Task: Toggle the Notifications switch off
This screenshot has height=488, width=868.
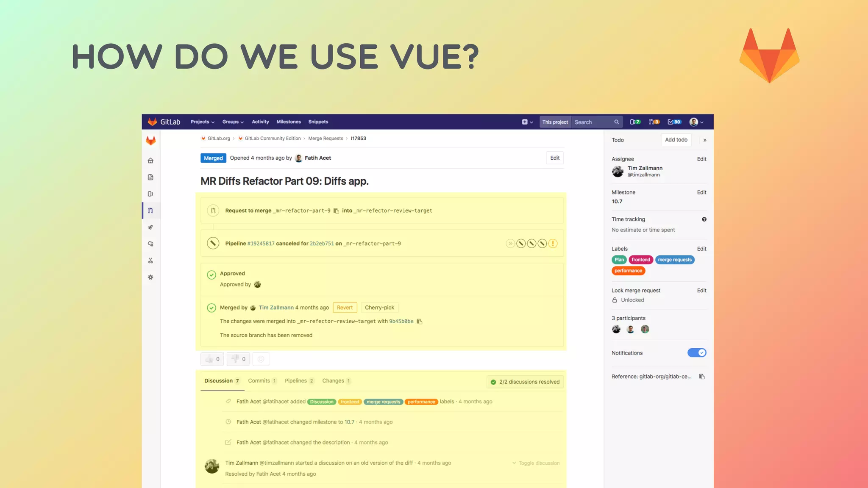Action: (x=697, y=353)
